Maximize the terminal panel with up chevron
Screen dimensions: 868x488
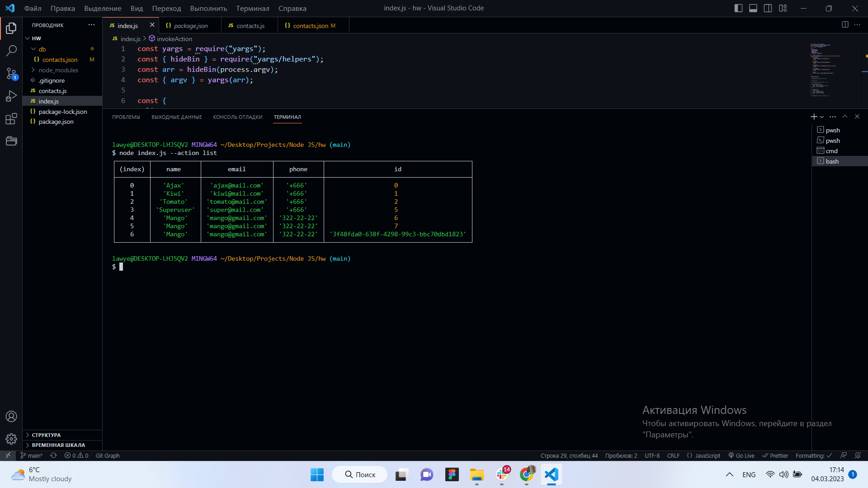pos(845,117)
